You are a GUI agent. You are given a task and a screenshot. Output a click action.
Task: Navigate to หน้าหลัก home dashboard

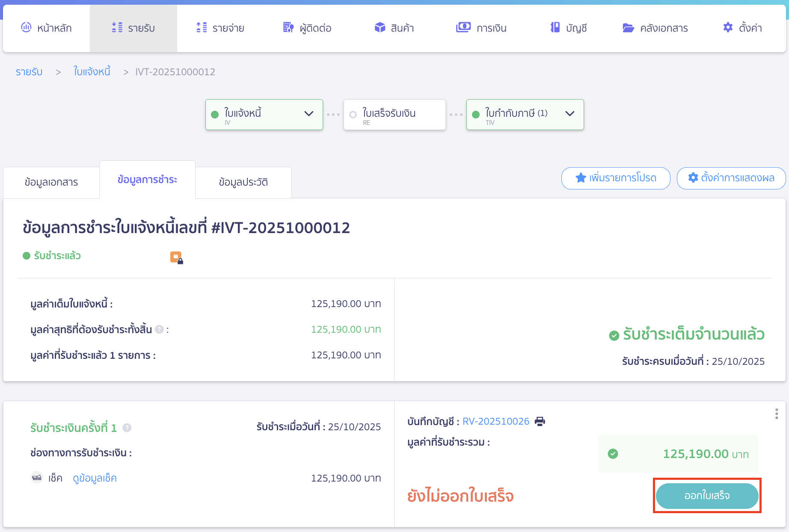coord(46,28)
